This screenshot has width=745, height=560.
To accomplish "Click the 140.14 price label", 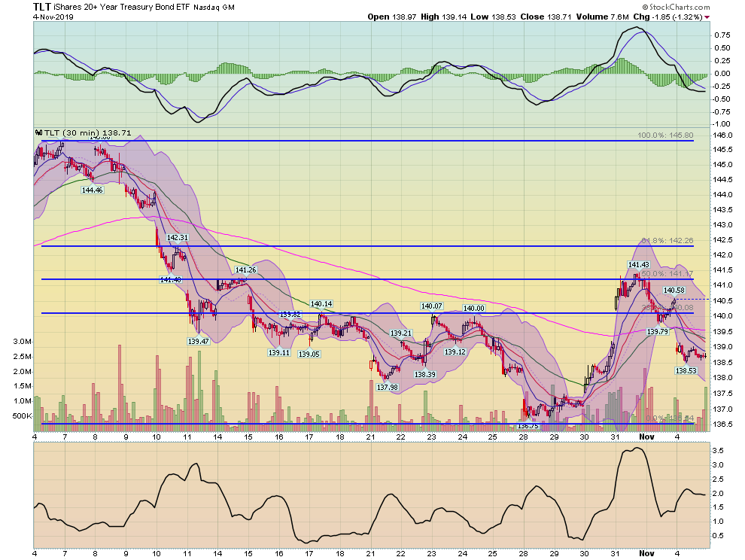I will click(321, 304).
